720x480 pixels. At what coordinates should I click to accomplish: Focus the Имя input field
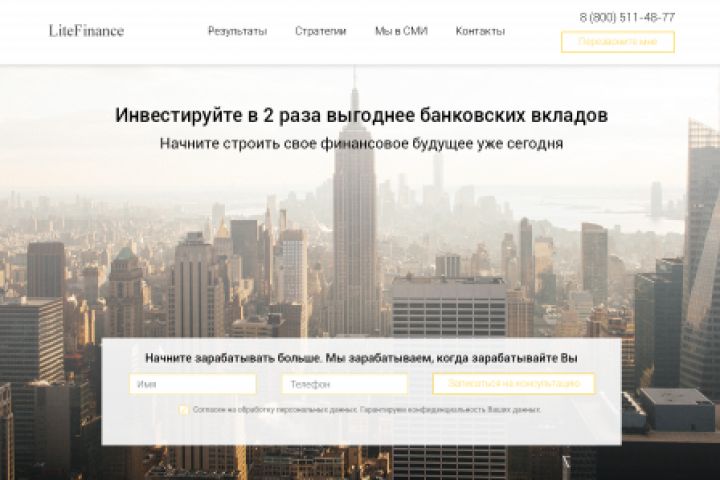(193, 384)
